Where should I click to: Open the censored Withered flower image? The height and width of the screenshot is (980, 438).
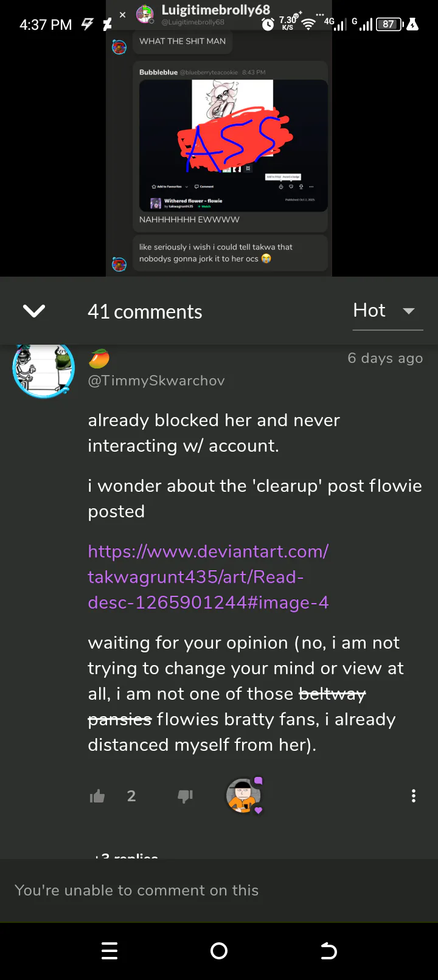(x=234, y=146)
